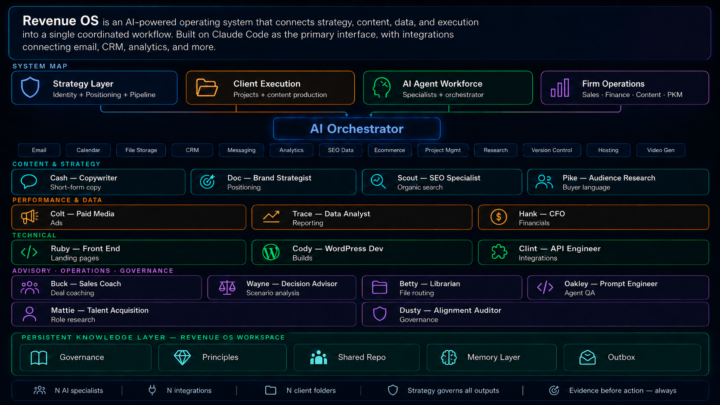Click the scales icon beside Wayne Decision Advisor
Screen dimensions: 720x405
click(x=227, y=288)
